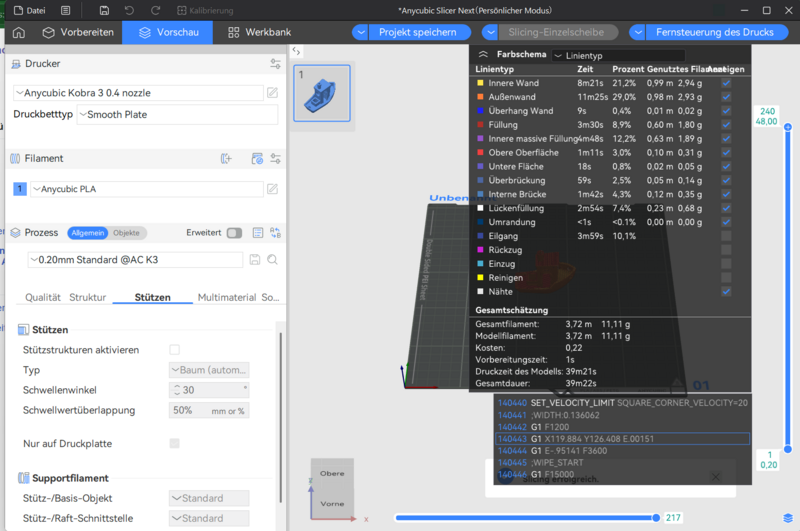
Task: Switch to the Werkbank tab
Action: click(259, 32)
